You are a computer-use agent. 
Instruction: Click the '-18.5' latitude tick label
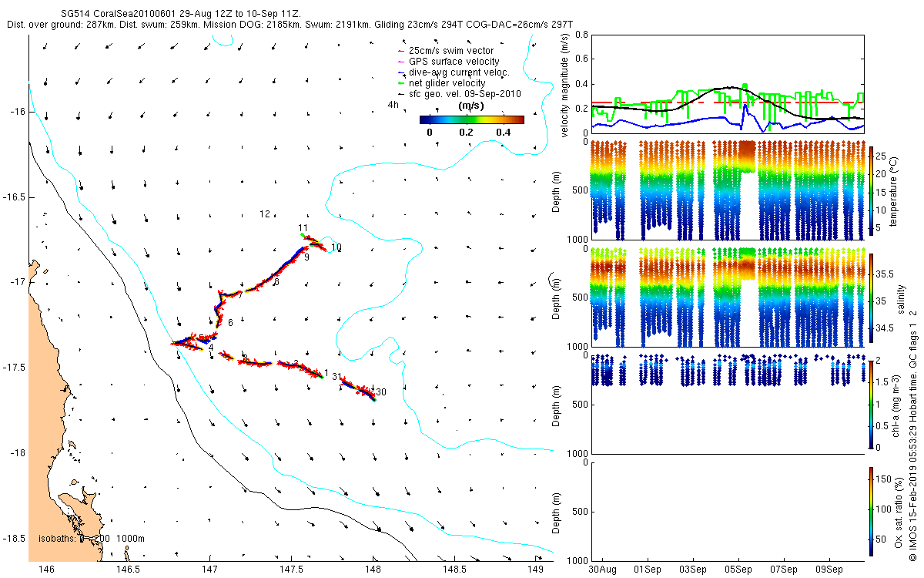point(14,538)
